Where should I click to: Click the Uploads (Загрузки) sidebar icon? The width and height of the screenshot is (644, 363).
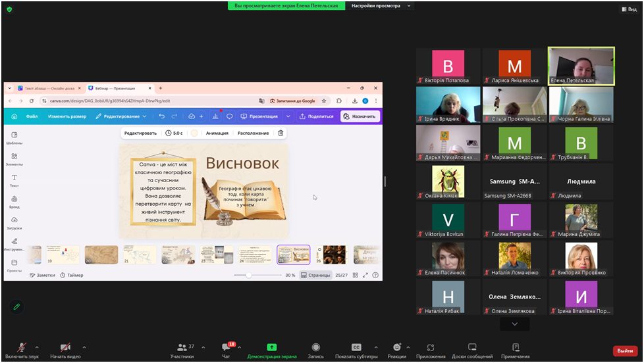point(14,222)
